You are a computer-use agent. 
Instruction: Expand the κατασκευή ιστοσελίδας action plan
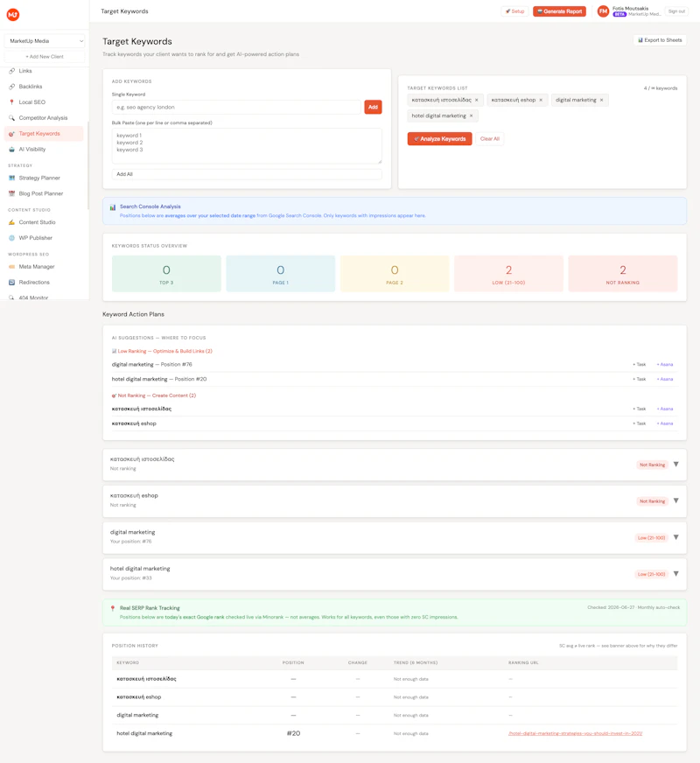click(676, 465)
